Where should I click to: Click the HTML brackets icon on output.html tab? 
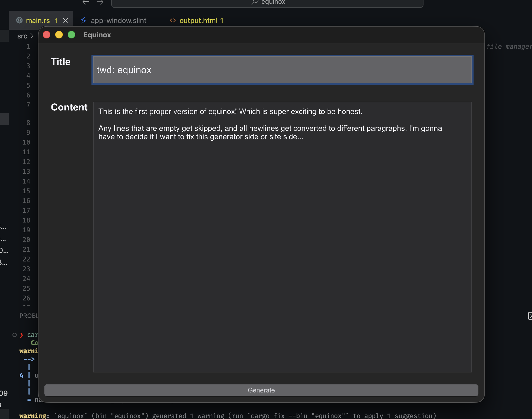(x=173, y=20)
